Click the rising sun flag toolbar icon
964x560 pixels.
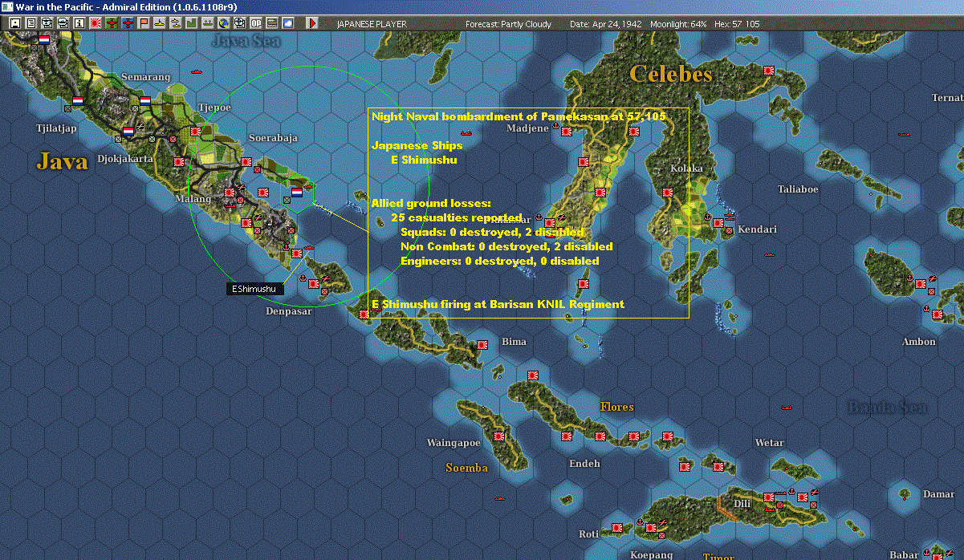95,23
